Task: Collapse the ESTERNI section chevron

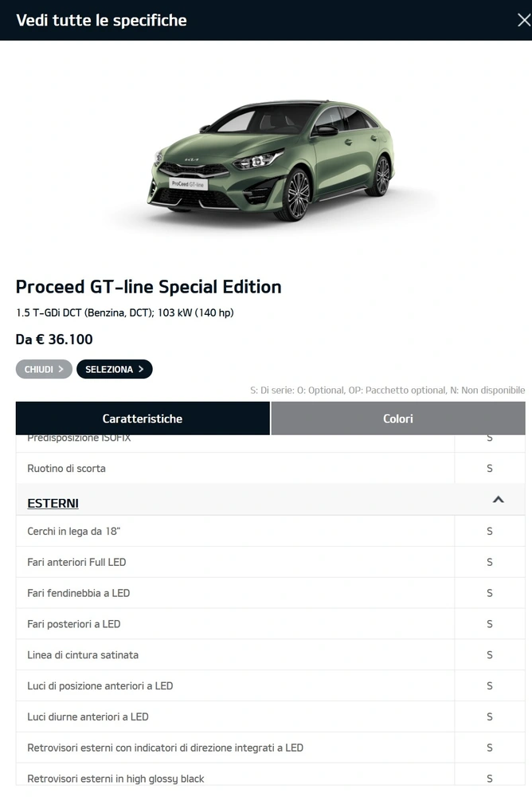Action: (498, 500)
